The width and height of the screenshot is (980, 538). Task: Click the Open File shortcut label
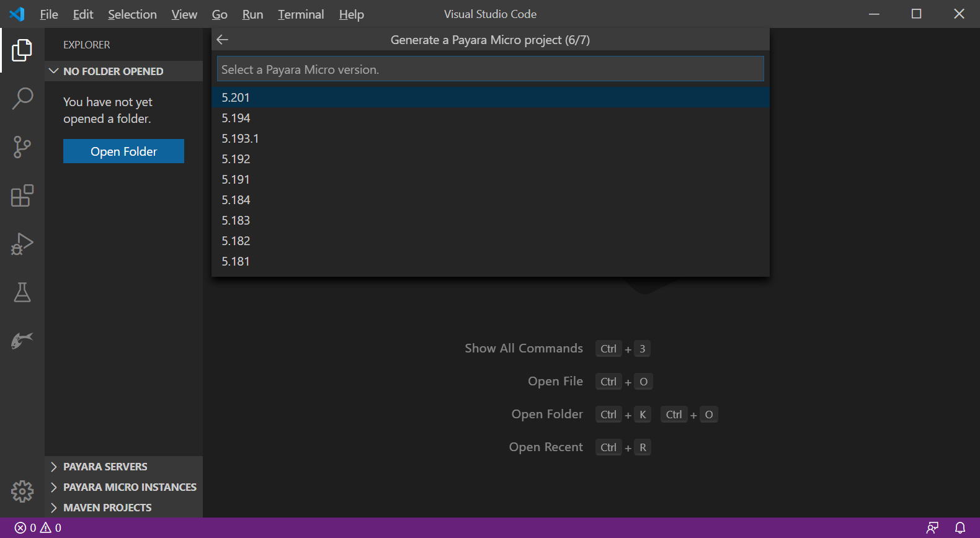(555, 381)
